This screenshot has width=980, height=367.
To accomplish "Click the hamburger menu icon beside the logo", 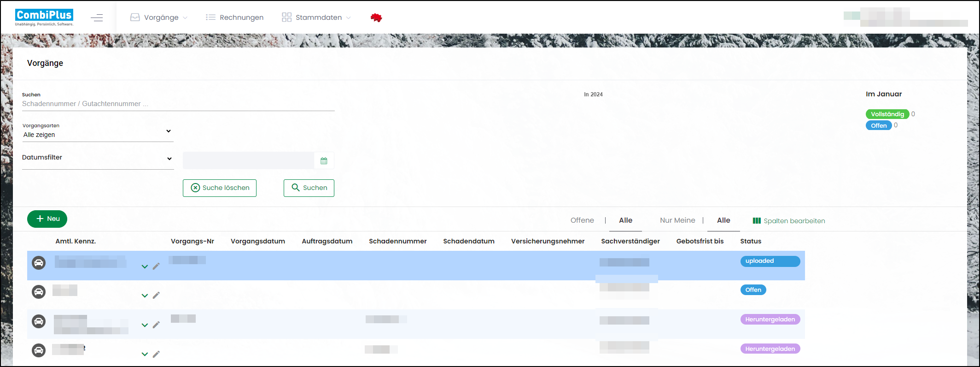I will (97, 18).
